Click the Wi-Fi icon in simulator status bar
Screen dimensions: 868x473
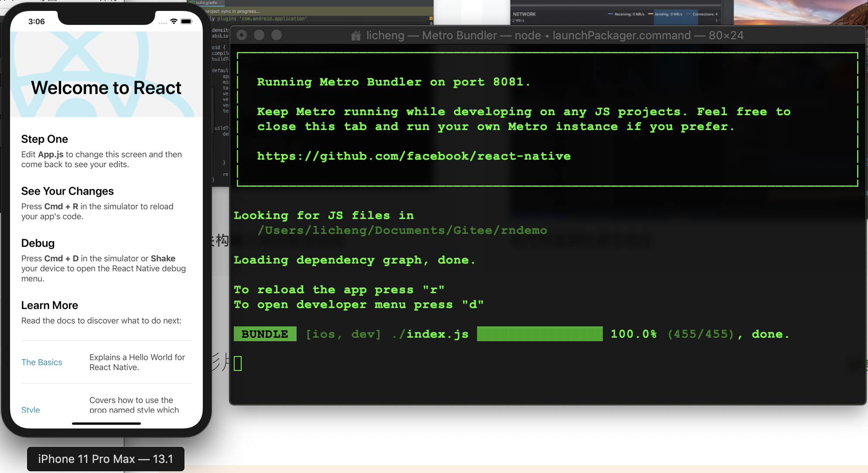[174, 21]
